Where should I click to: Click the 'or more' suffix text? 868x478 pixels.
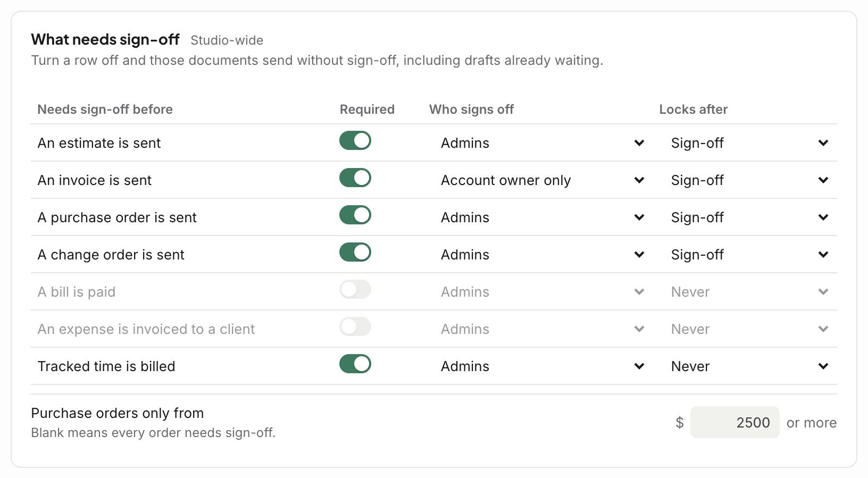812,423
